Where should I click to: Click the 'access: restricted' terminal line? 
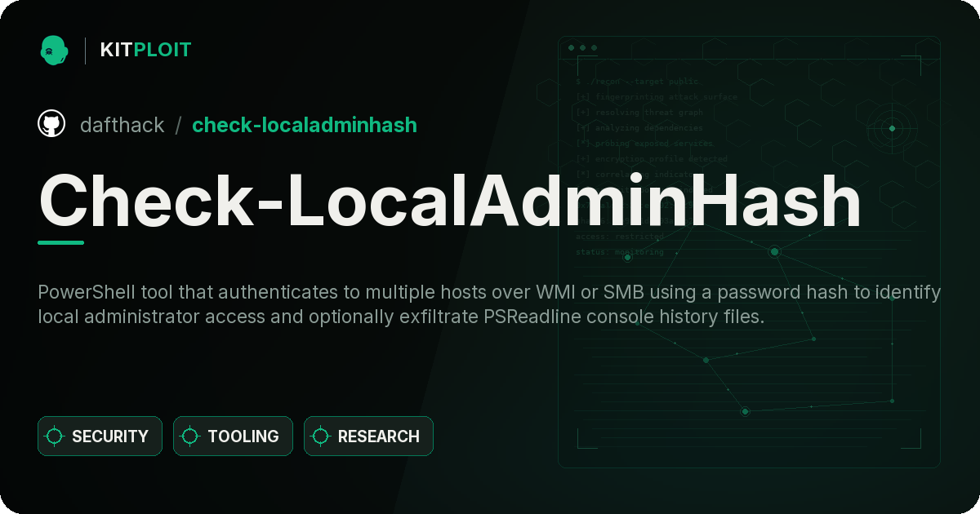(x=620, y=237)
